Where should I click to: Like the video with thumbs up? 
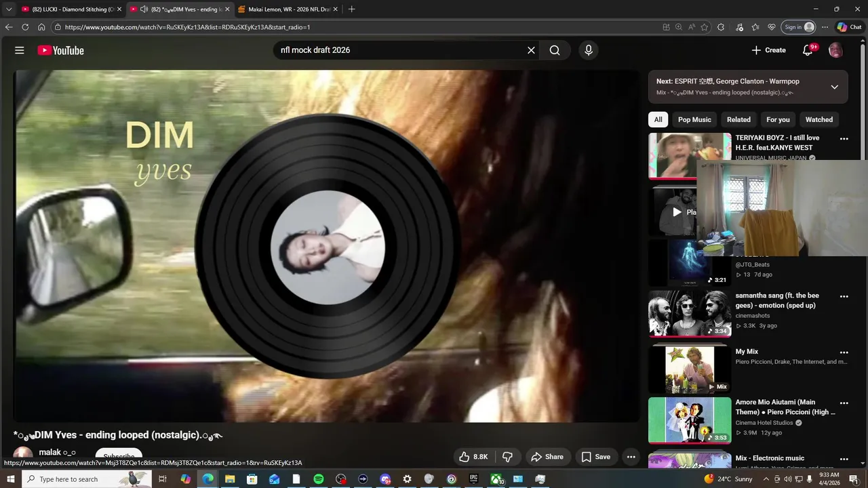tap(473, 457)
